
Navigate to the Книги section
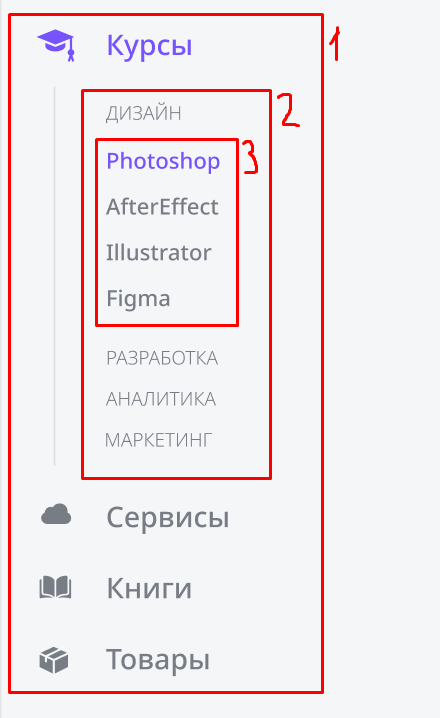149,588
